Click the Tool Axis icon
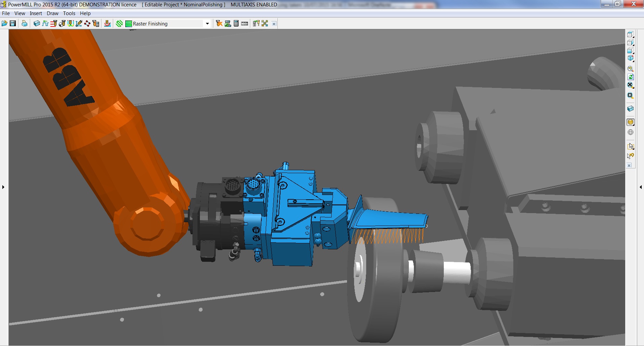This screenshot has height=346, width=644. (79, 23)
